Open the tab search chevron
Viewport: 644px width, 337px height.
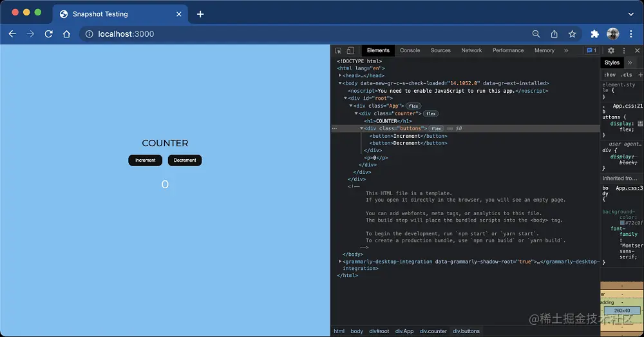[631, 14]
